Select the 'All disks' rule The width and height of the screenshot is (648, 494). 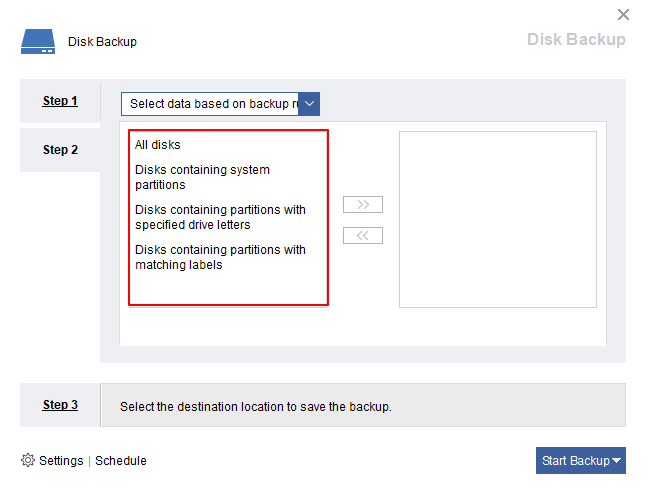point(158,145)
